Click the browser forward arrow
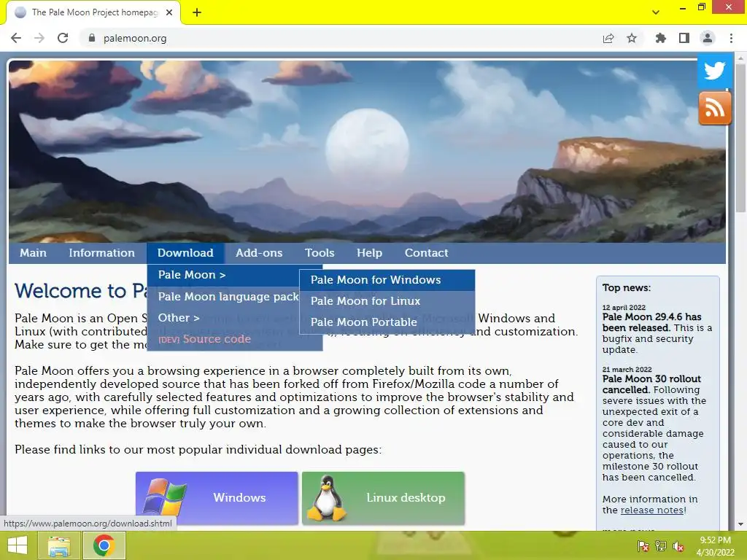 (x=39, y=38)
